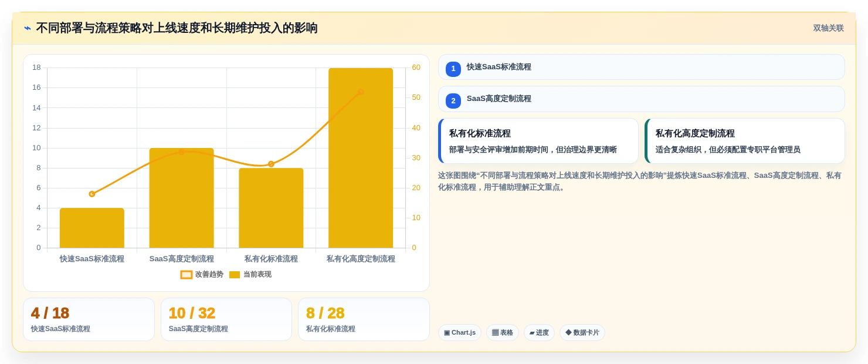
Task: Click the blue chart icon beside the title
Action: [28, 28]
